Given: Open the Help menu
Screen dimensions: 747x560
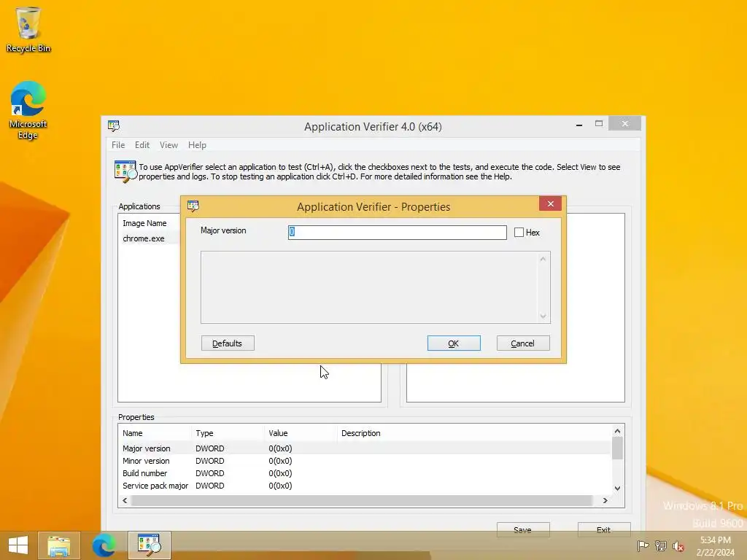Looking at the screenshot, I should click(x=197, y=145).
